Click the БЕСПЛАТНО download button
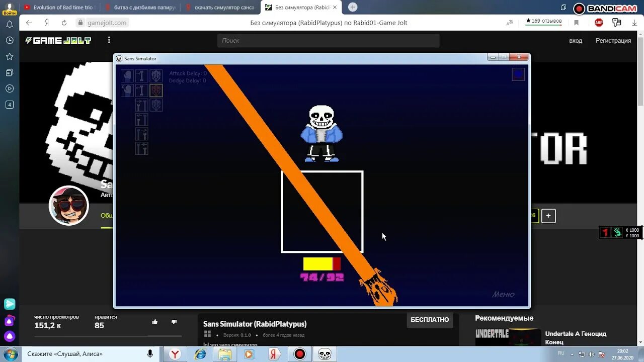Image resolution: width=644 pixels, height=362 pixels. pyautogui.click(x=430, y=320)
